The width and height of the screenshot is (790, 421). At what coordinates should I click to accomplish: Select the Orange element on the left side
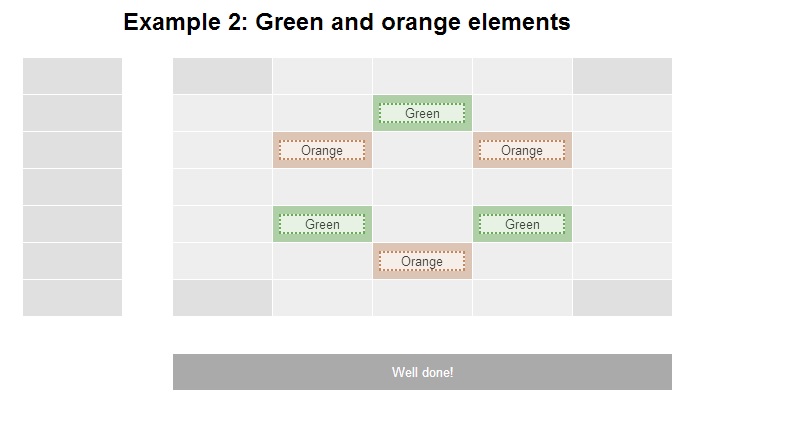pos(322,150)
